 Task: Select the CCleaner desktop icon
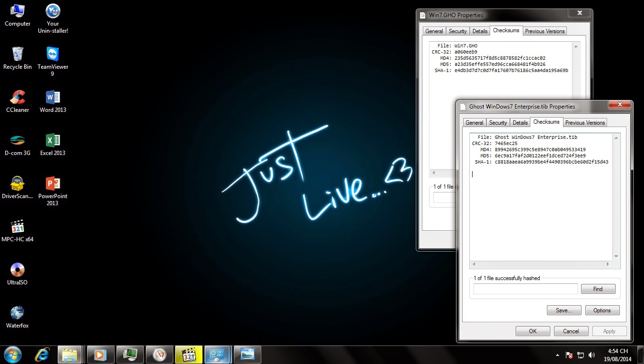pos(18,101)
